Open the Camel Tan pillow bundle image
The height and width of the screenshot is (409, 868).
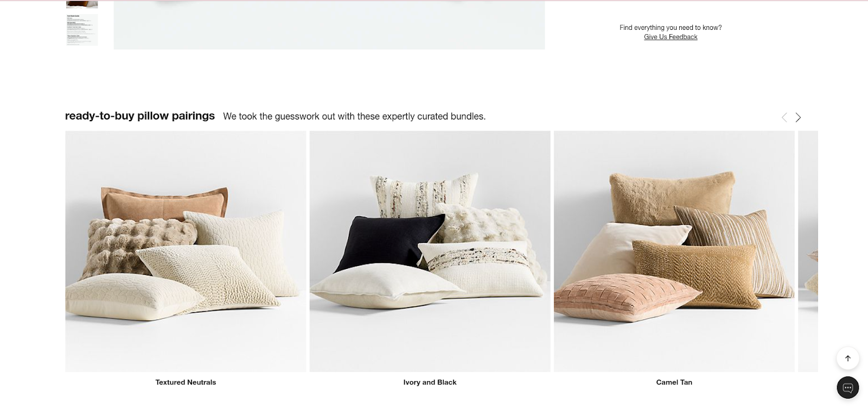674,251
